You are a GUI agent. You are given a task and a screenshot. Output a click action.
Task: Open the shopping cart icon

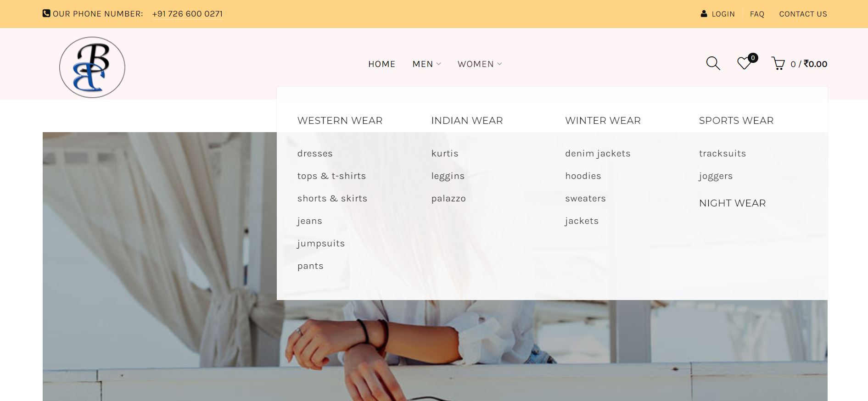click(778, 63)
